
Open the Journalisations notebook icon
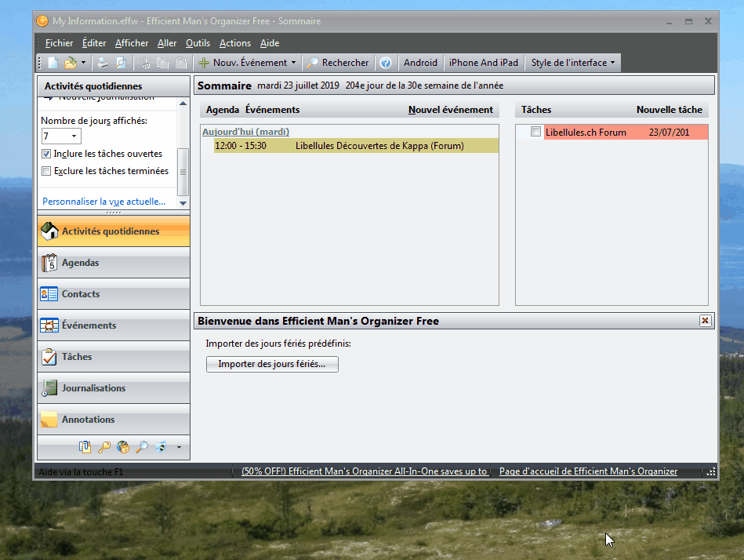tap(49, 388)
